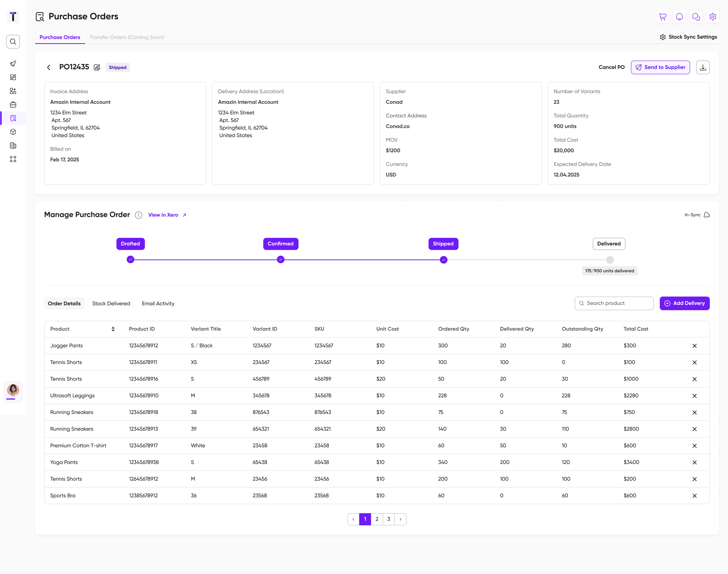The width and height of the screenshot is (728, 574).
Task: Select page 3 in pagination
Action: click(x=389, y=519)
